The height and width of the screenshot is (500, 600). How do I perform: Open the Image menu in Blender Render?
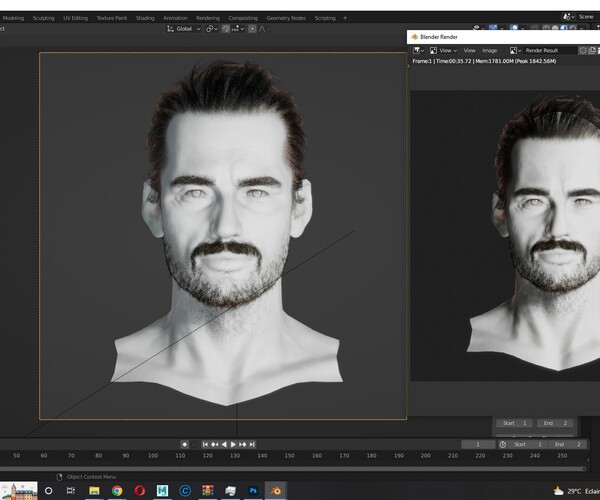pyautogui.click(x=489, y=50)
